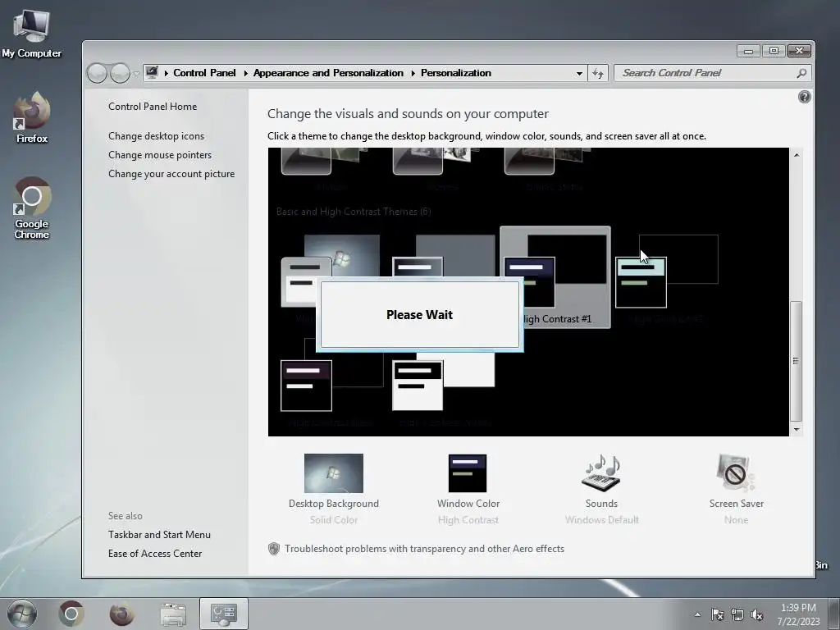The image size is (840, 630).
Task: Open the Windows Start menu
Action: [22, 614]
